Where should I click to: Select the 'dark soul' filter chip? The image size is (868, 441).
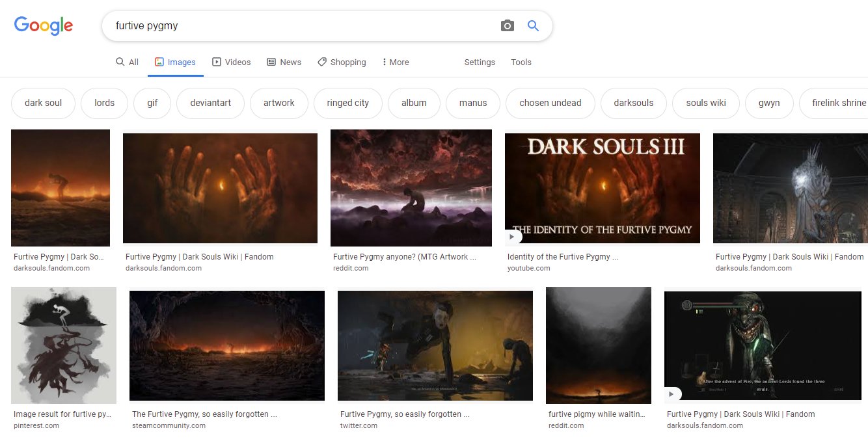(x=44, y=103)
